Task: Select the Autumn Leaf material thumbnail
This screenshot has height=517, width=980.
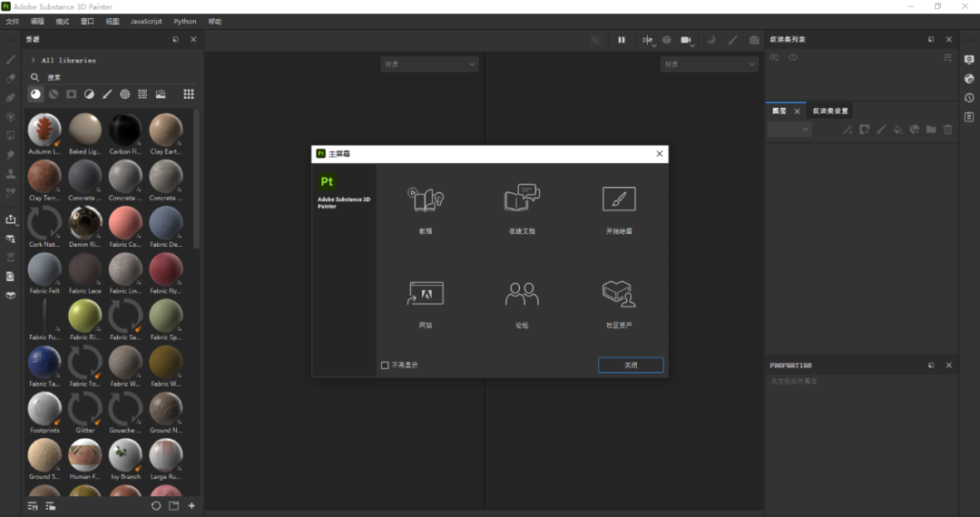Action: tap(44, 130)
